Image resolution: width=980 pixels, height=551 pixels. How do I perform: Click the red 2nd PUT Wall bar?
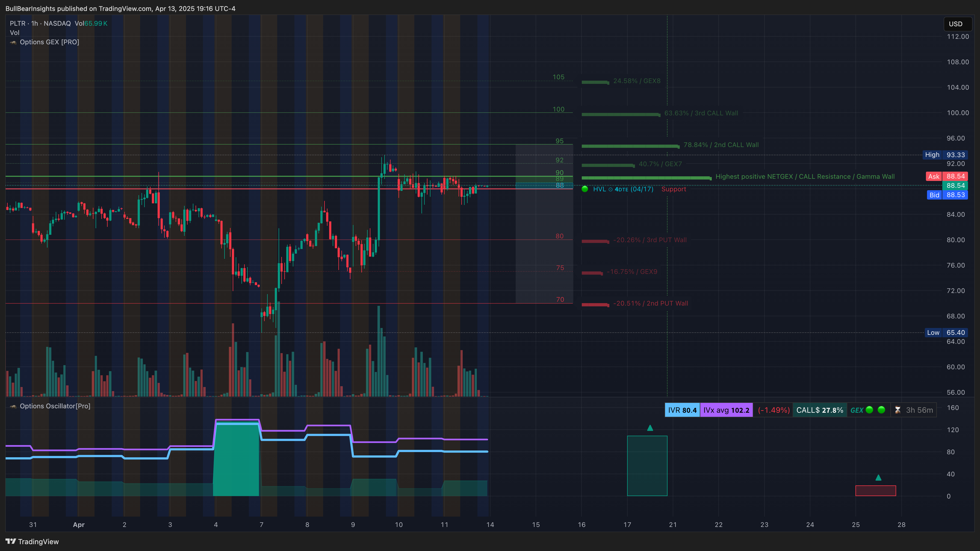click(x=595, y=305)
